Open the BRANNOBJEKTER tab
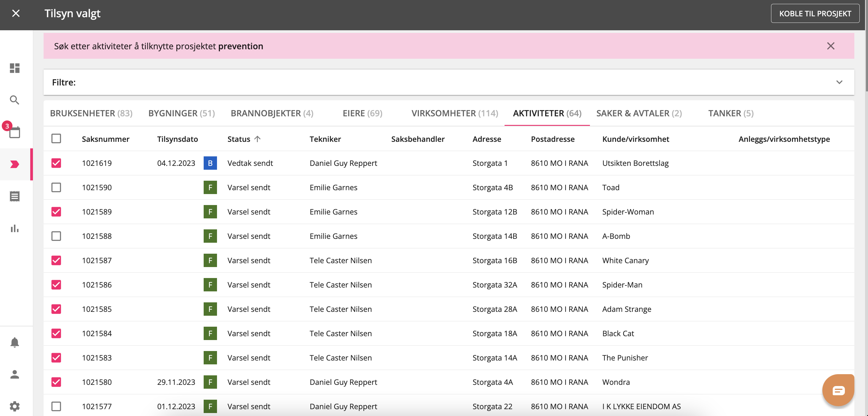 pos(272,113)
